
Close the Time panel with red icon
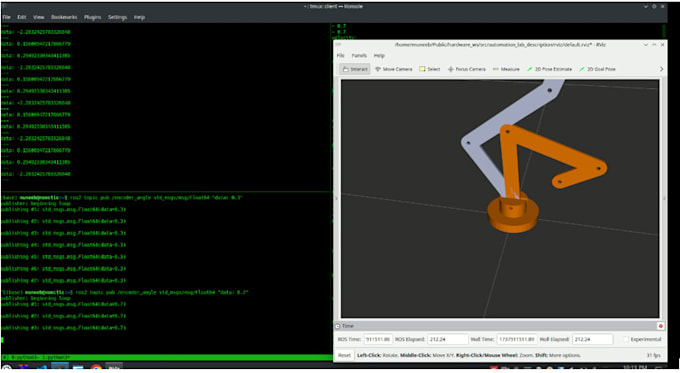pos(660,326)
